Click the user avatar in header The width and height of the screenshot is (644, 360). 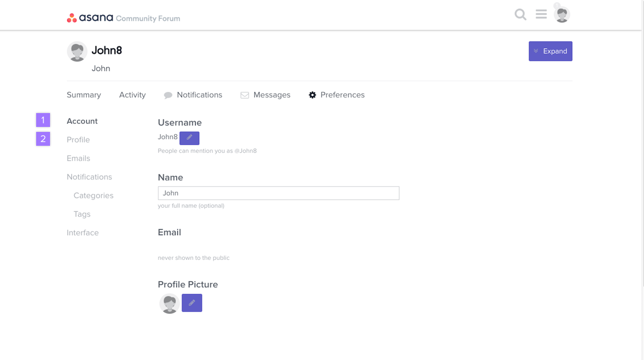point(562,15)
